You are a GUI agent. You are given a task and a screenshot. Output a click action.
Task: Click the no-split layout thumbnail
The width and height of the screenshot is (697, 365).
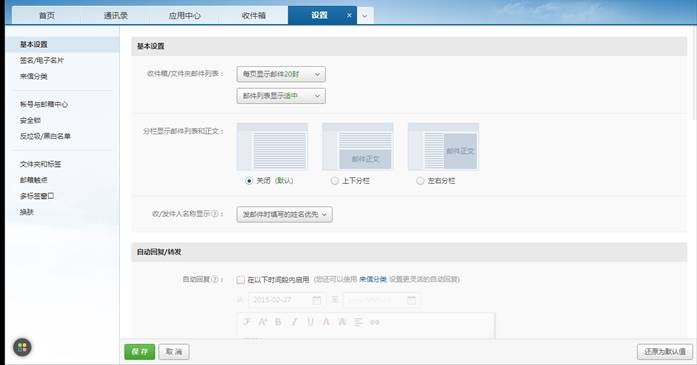[272, 147]
